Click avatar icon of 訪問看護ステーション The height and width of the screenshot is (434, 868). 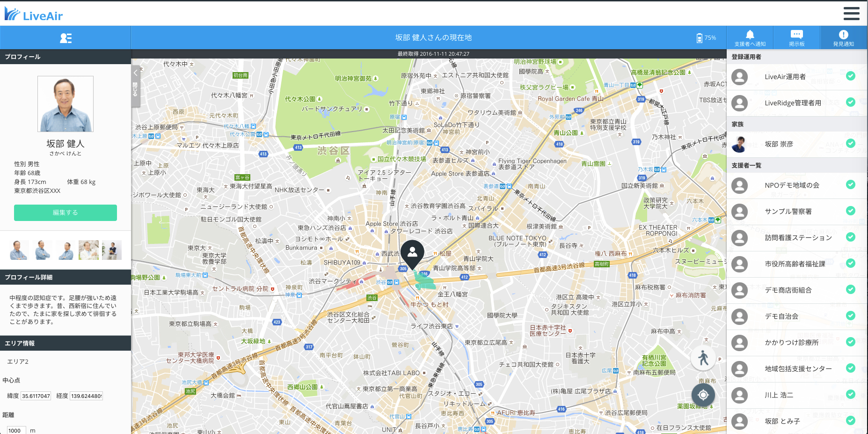(739, 238)
